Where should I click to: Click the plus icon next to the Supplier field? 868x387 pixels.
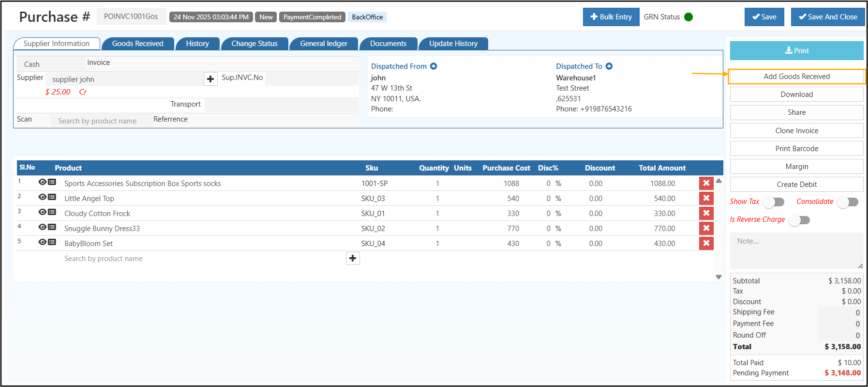click(x=210, y=79)
